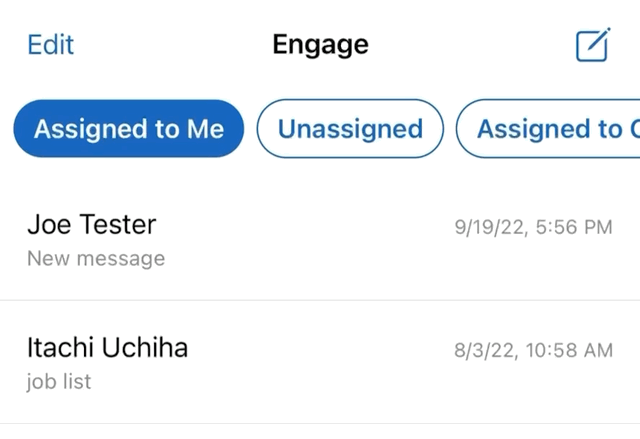Click the 8/3/22, 10:58 AM timestamp
Viewport: 640px width, 439px height.
pos(533,350)
